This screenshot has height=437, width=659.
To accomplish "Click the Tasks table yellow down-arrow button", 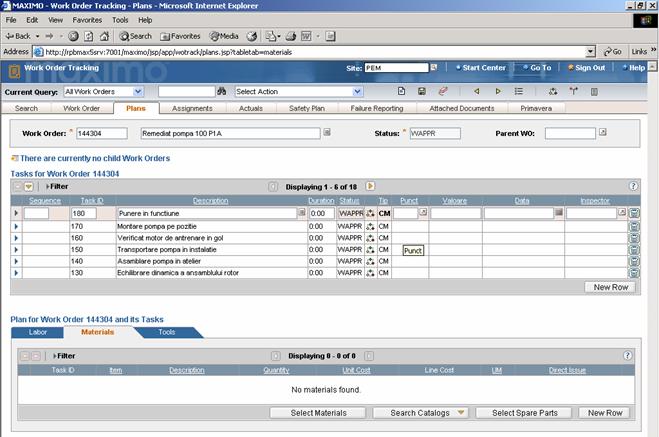I will click(29, 187).
